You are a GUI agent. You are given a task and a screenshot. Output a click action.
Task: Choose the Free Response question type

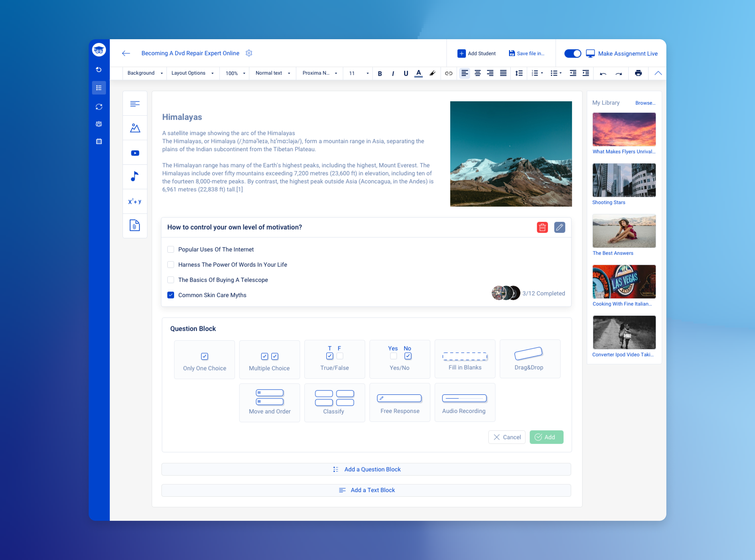[399, 403]
